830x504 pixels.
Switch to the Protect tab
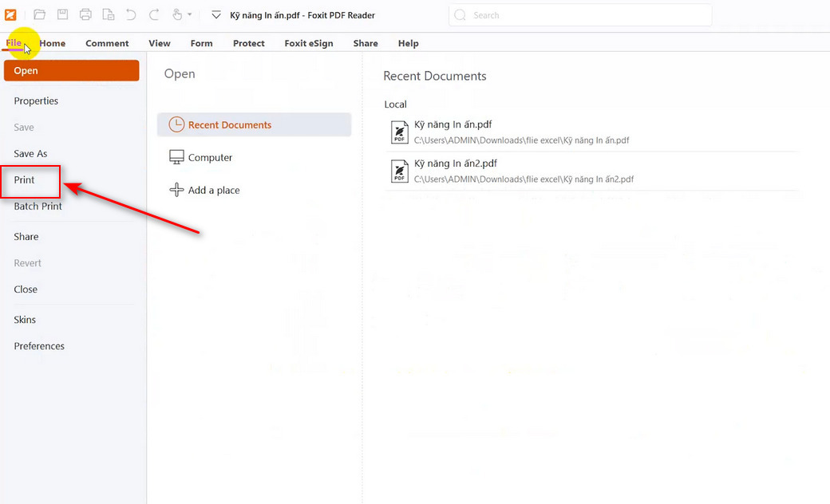(x=248, y=43)
